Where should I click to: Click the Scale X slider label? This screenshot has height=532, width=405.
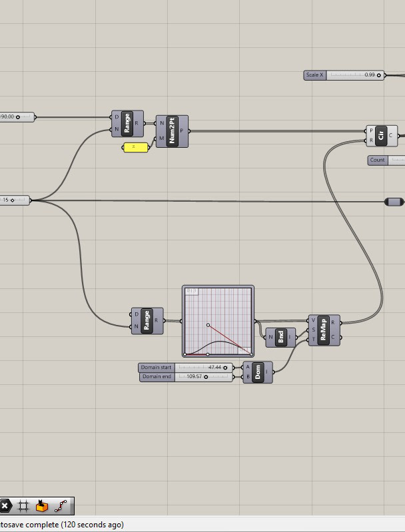click(x=314, y=75)
